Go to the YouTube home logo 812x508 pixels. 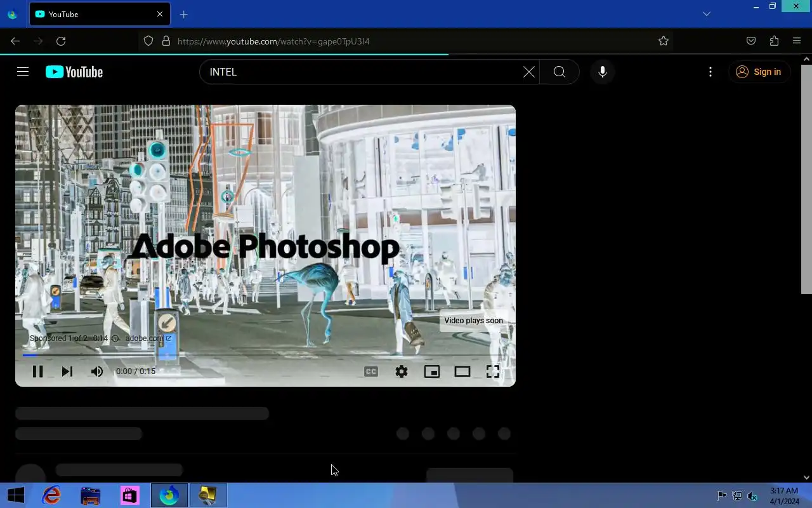coord(74,72)
